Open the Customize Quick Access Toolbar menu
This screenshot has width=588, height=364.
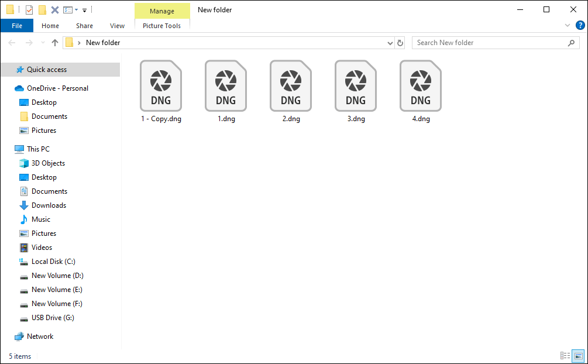click(x=84, y=9)
